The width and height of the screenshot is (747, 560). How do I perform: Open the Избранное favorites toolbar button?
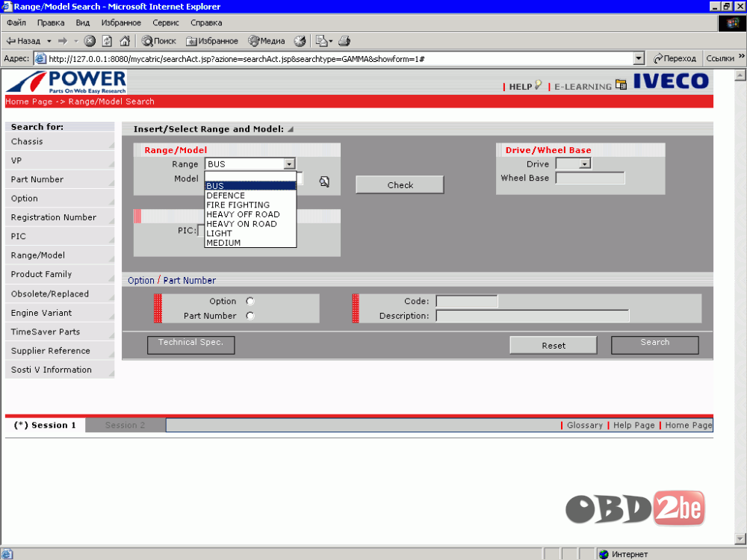click(x=212, y=41)
